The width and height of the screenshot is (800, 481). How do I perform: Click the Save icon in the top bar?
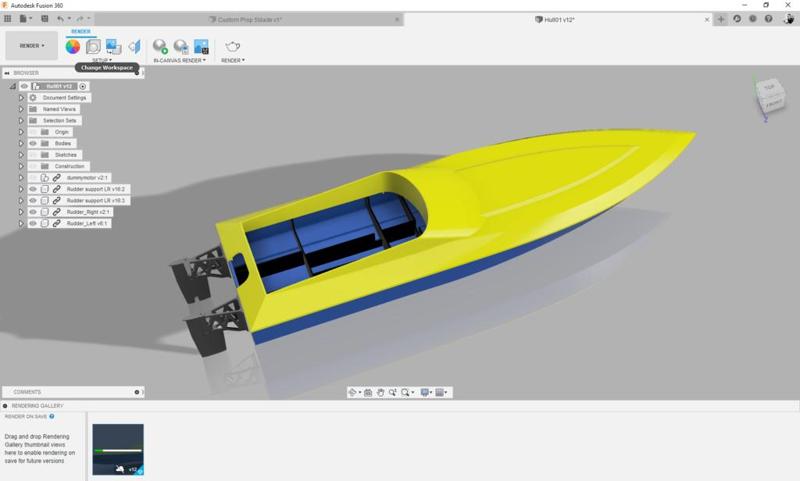pos(44,19)
